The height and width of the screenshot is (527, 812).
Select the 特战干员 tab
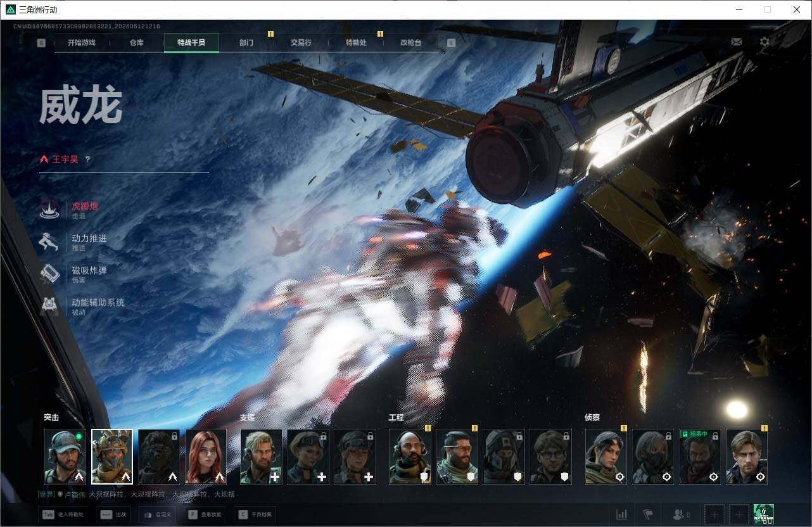(x=191, y=42)
